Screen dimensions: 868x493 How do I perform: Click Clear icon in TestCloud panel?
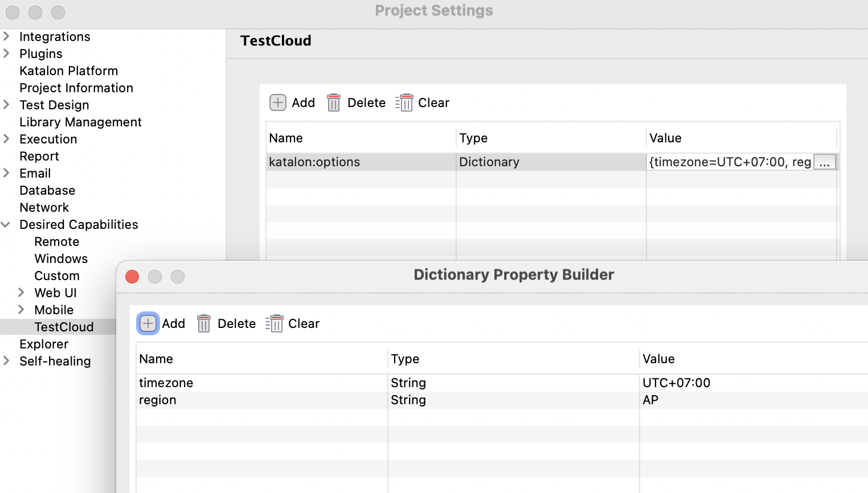[x=404, y=102]
